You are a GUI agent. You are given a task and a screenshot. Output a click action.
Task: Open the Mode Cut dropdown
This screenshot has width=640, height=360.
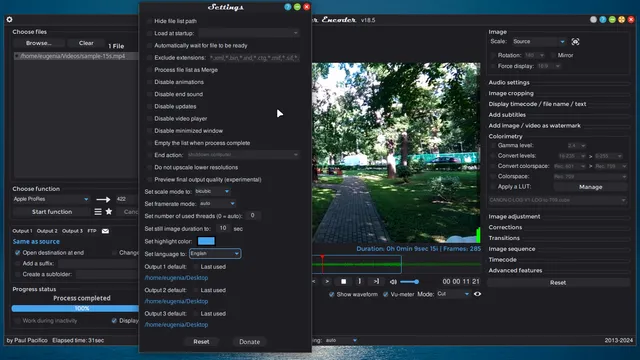(453, 294)
